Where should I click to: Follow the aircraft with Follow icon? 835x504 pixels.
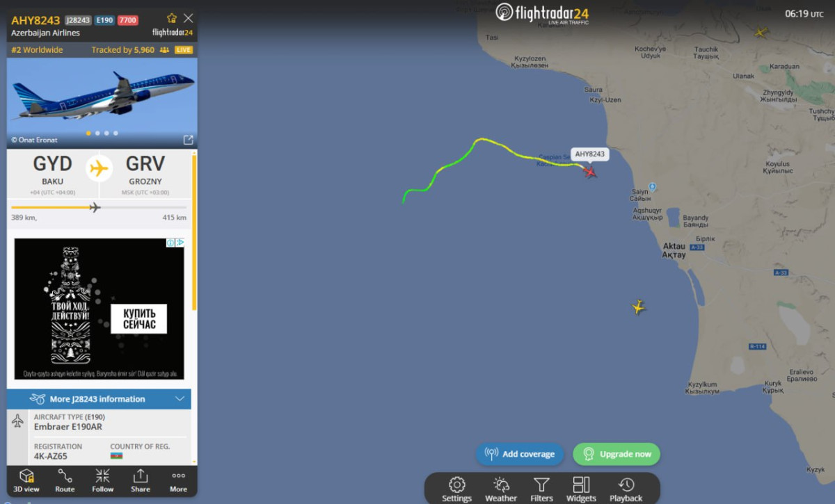pos(102,480)
